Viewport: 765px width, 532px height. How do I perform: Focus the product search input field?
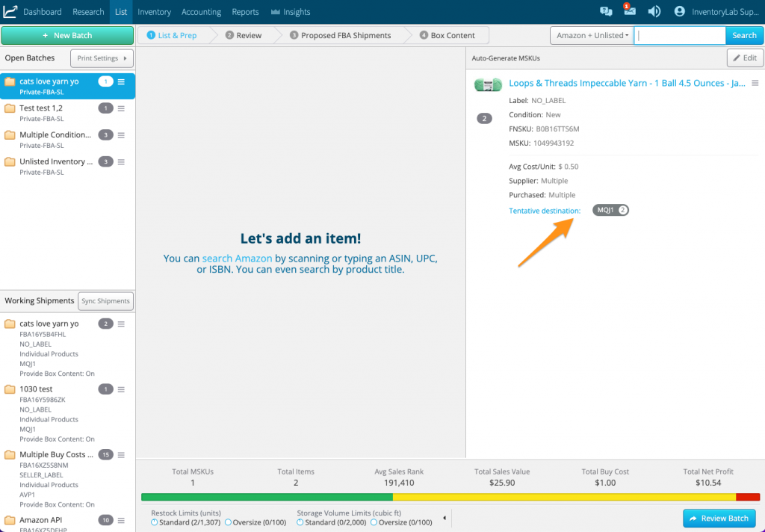pyautogui.click(x=680, y=36)
